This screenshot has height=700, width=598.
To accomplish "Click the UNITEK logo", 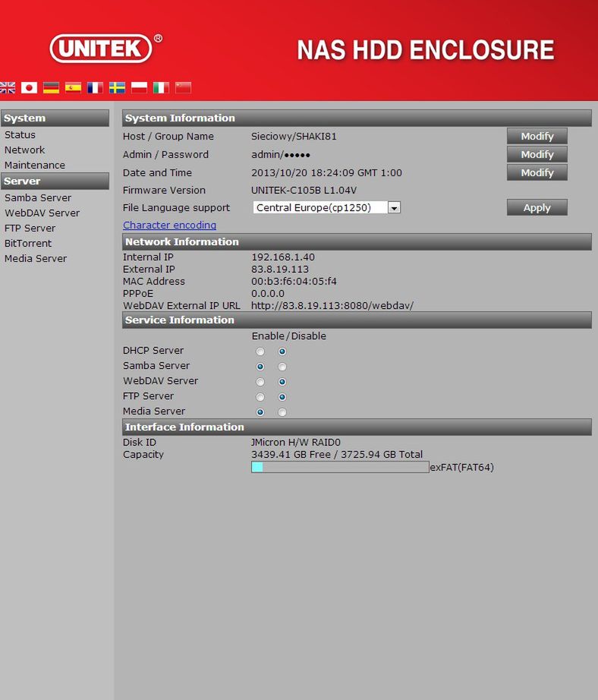I will 105,49.
